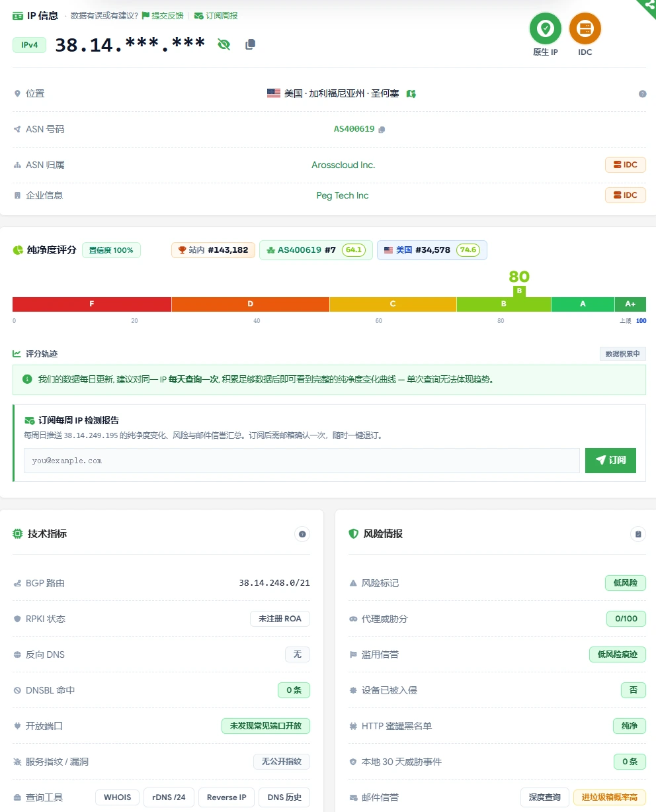Click the BGP route value 38.14.248.0/21
Viewport: 656px width, 812px height.
[x=274, y=583]
